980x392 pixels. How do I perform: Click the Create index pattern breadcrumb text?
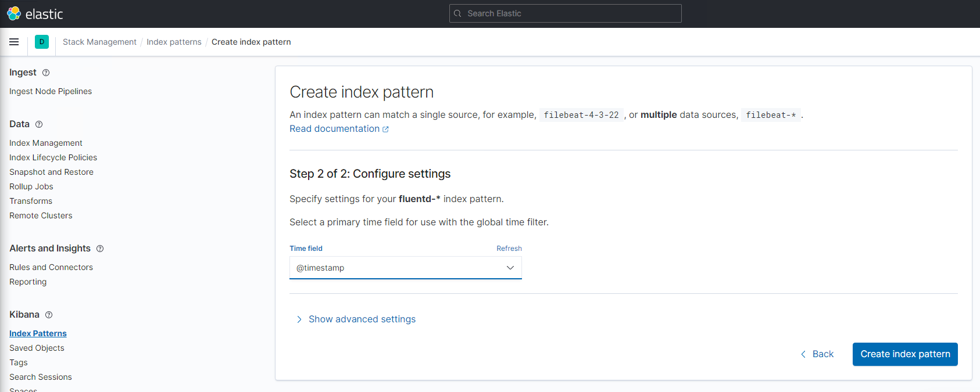click(x=251, y=42)
